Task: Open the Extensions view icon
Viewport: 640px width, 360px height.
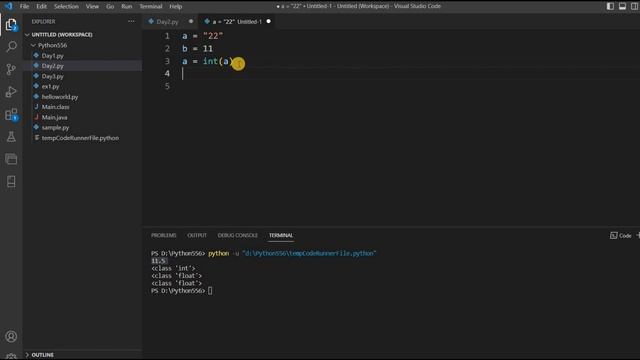Action: coord(11,115)
